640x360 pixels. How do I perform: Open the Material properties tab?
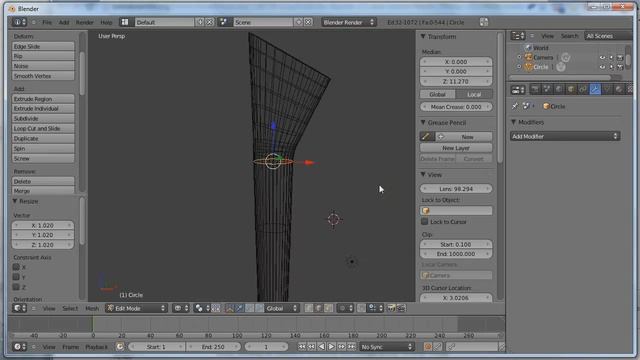click(x=619, y=89)
